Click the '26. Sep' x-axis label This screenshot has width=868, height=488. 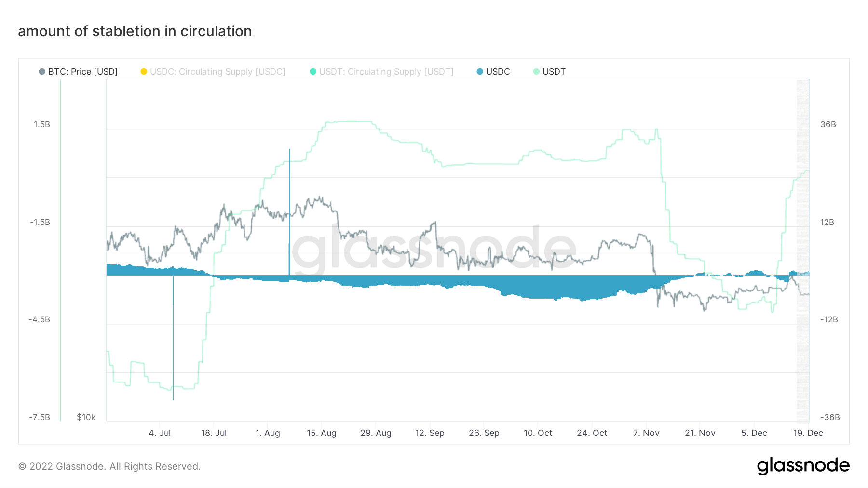point(484,433)
